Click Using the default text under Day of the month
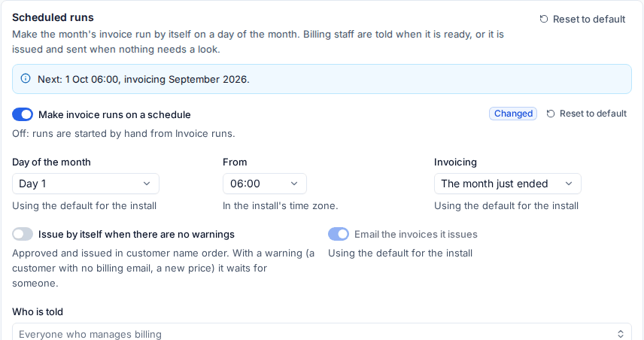 (84, 205)
